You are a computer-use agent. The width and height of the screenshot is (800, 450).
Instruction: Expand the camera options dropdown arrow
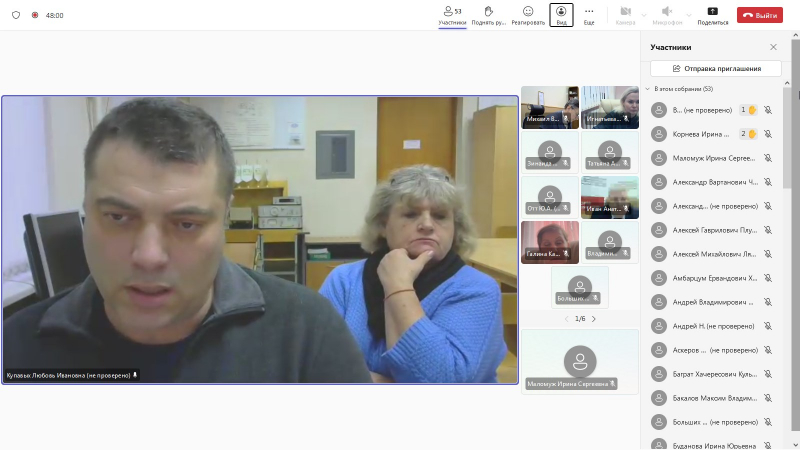(x=643, y=15)
